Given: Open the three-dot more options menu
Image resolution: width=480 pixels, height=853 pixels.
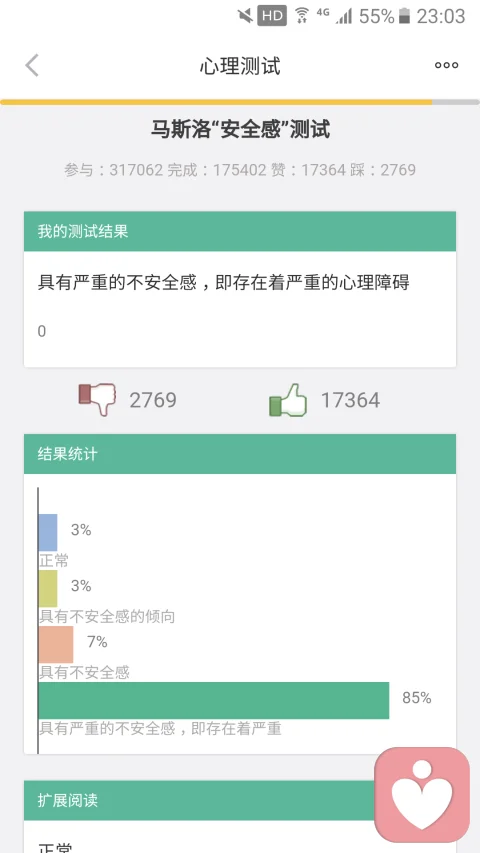Looking at the screenshot, I should click(446, 65).
